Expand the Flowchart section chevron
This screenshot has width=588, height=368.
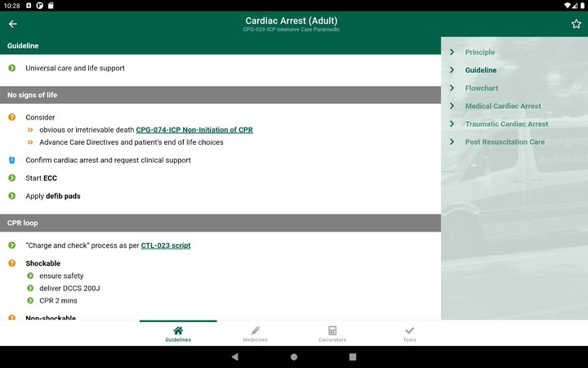452,88
